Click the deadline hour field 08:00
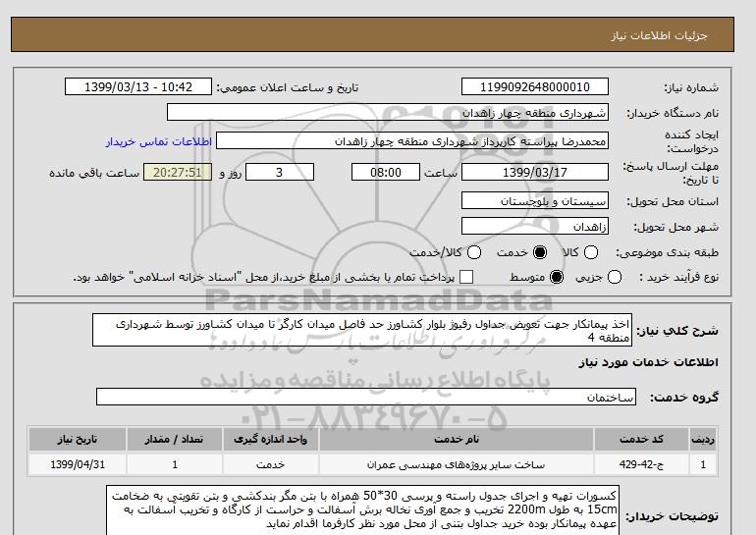Screen dimensions: 756x535 [386, 172]
